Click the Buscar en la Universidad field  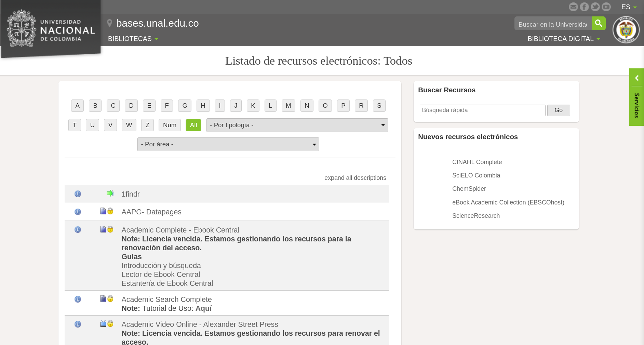point(553,24)
